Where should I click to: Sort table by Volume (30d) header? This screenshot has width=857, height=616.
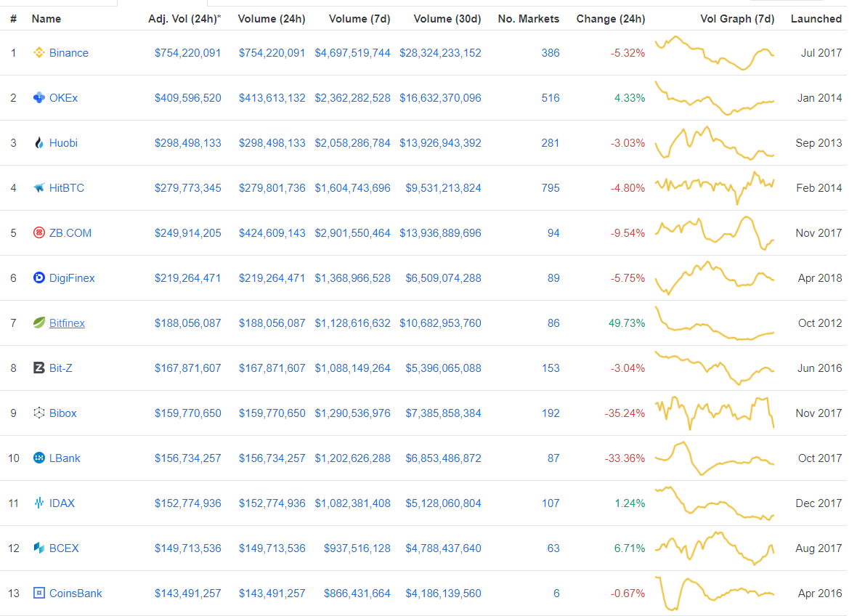pos(447,19)
